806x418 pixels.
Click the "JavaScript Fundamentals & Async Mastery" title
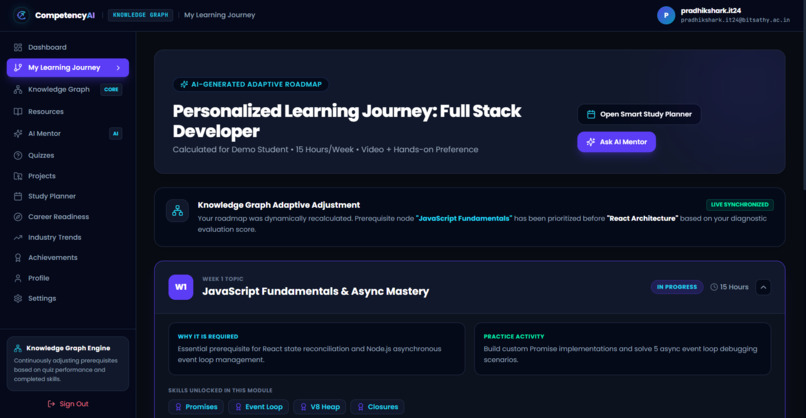coord(316,292)
